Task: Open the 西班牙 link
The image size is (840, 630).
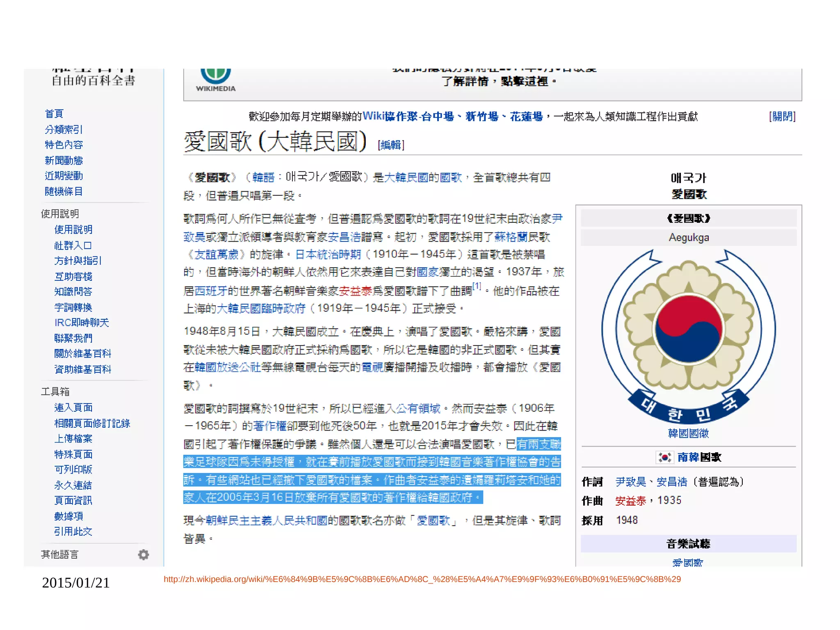Action: [x=211, y=291]
